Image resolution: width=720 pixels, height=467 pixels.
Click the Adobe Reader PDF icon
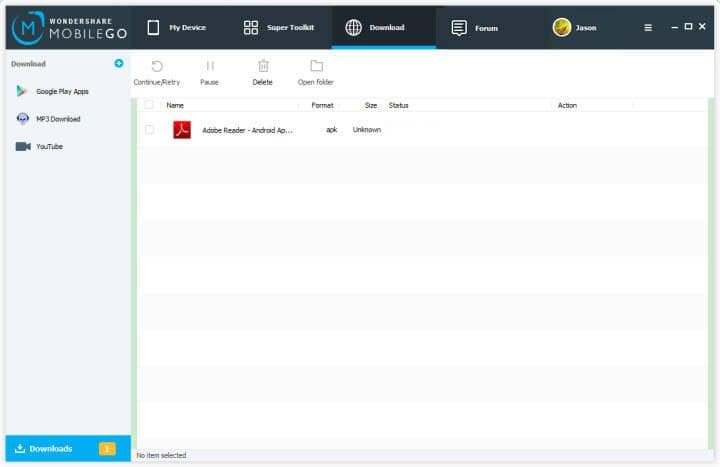[x=182, y=129]
